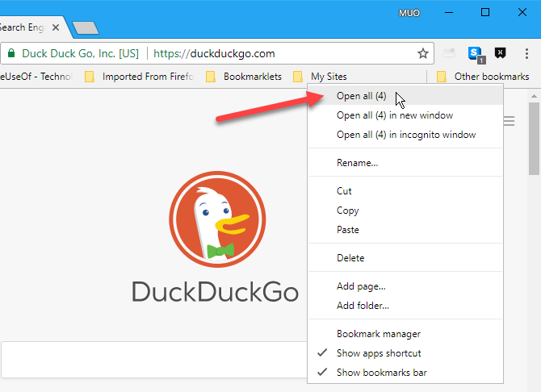Choose Open all (4) in incognito window
The height and width of the screenshot is (392, 541).
[405, 135]
